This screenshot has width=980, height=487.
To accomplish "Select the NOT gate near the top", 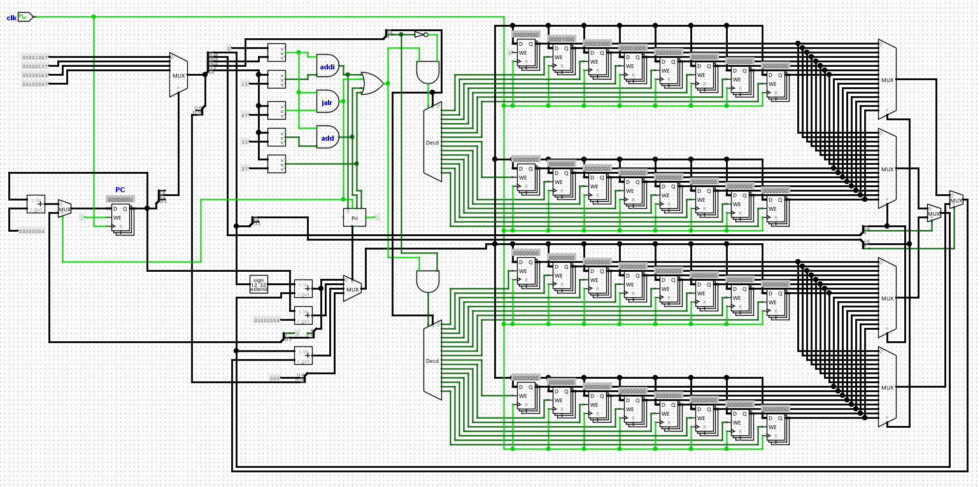I will (422, 34).
